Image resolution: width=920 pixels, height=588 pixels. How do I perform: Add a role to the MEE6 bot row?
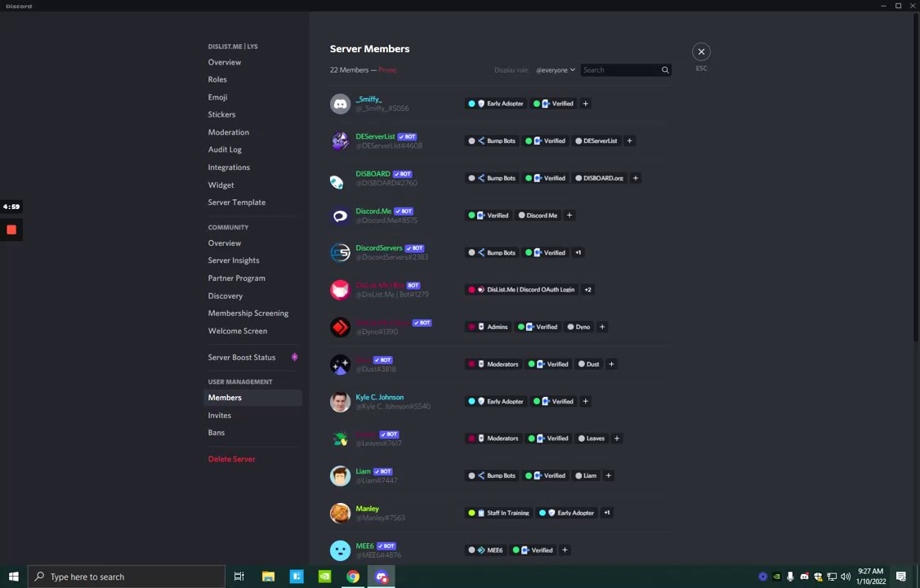click(x=565, y=550)
